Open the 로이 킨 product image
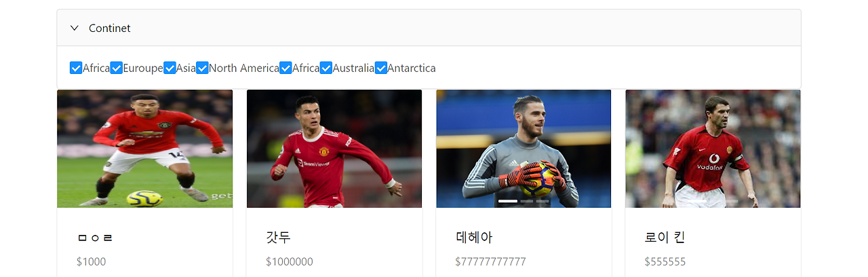The width and height of the screenshot is (868, 277). (x=713, y=149)
